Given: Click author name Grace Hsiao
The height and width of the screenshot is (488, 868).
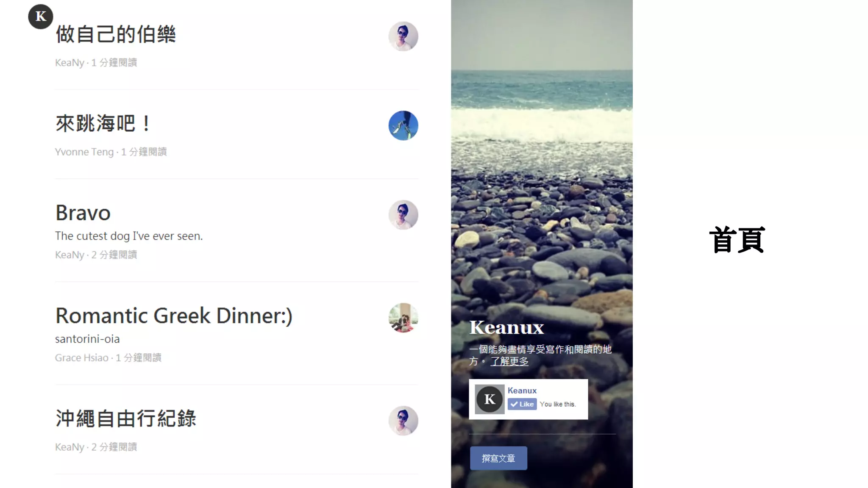Looking at the screenshot, I should pos(82,358).
